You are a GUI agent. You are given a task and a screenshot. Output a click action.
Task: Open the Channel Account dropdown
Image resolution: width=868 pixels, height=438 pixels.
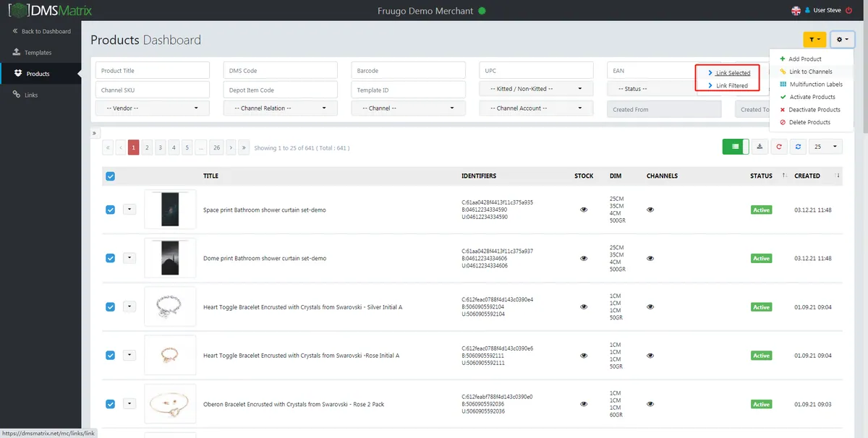point(536,108)
